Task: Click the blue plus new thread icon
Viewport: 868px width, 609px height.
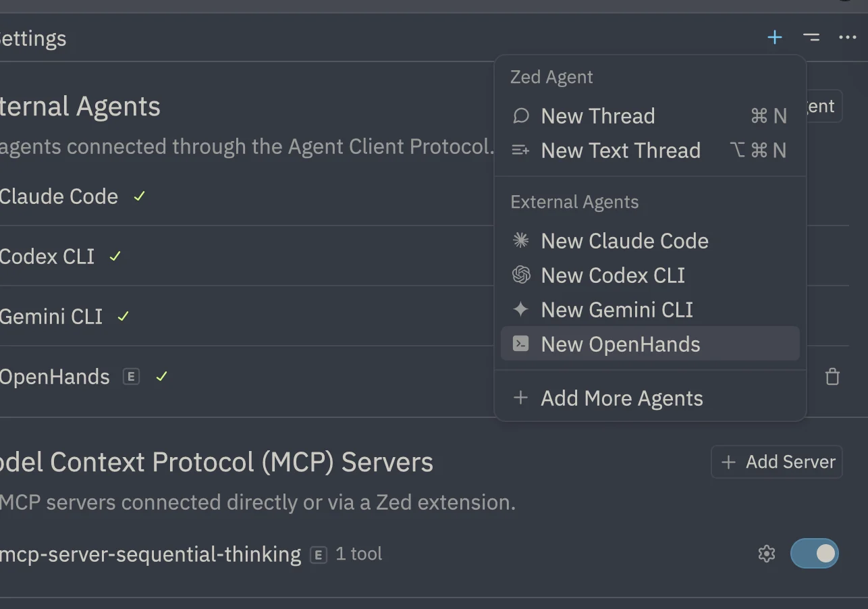Action: tap(775, 38)
